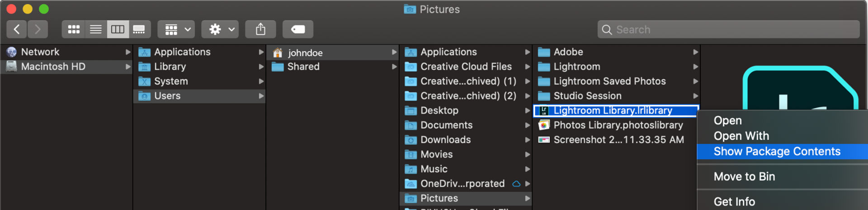This screenshot has height=210, width=868.
Task: Open the Library folder
Action: pos(199,67)
